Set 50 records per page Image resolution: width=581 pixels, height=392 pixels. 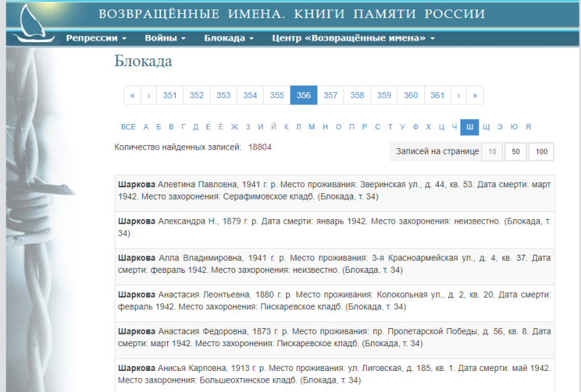pyautogui.click(x=516, y=152)
